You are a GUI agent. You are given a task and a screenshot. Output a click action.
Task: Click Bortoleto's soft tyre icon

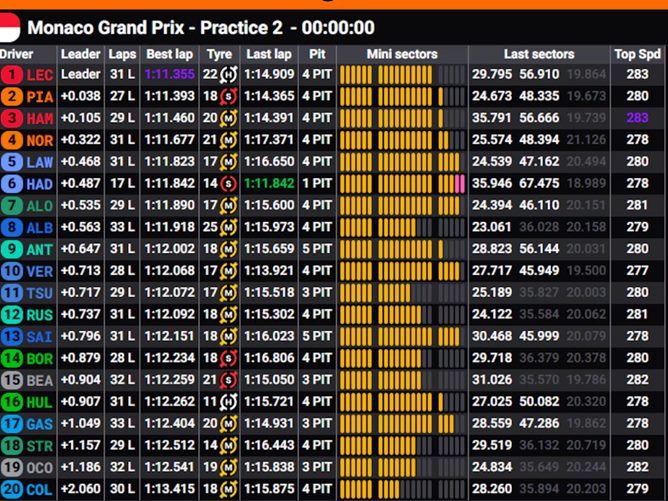(x=227, y=357)
